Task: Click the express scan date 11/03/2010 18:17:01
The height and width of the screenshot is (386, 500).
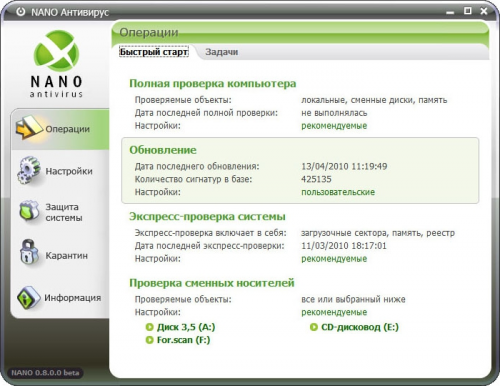Action: coord(344,246)
